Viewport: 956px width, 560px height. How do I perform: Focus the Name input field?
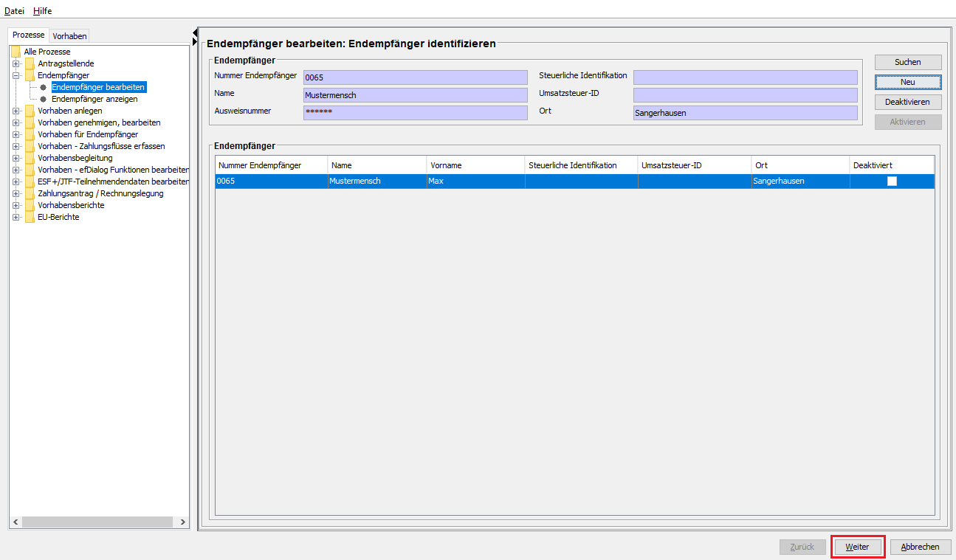pyautogui.click(x=416, y=95)
